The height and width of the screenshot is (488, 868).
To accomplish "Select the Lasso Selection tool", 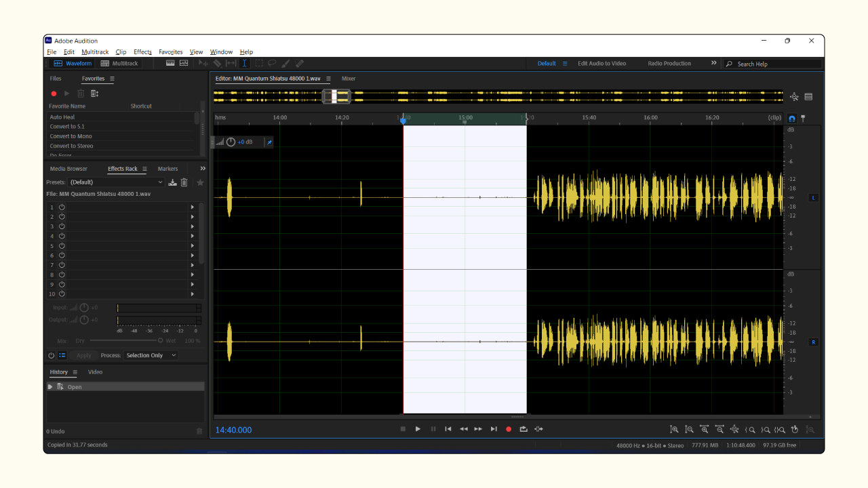I will point(272,63).
